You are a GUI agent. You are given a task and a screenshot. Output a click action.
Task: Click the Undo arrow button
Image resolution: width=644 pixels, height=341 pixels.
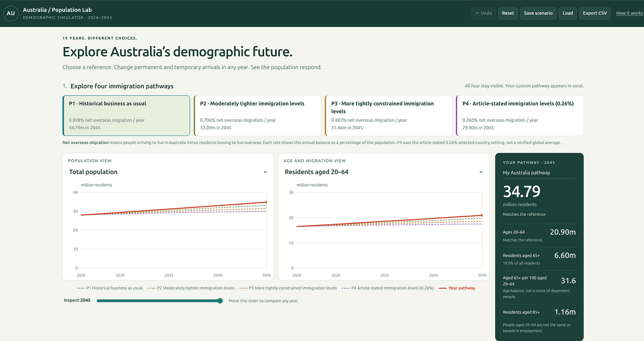point(483,13)
